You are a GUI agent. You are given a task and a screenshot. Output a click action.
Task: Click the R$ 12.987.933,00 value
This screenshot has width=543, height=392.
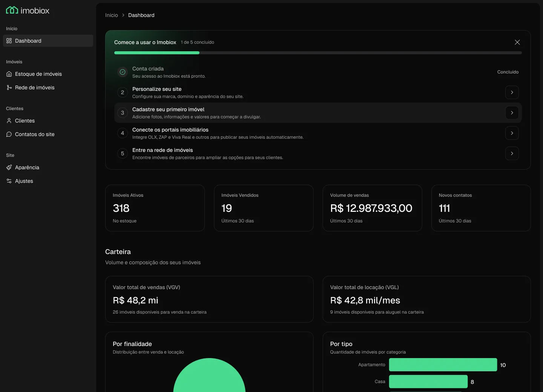coord(371,208)
